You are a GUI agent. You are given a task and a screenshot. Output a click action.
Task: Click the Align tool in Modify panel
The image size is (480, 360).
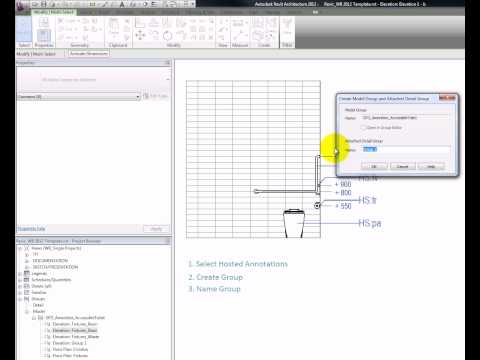pyautogui.click(x=140, y=23)
